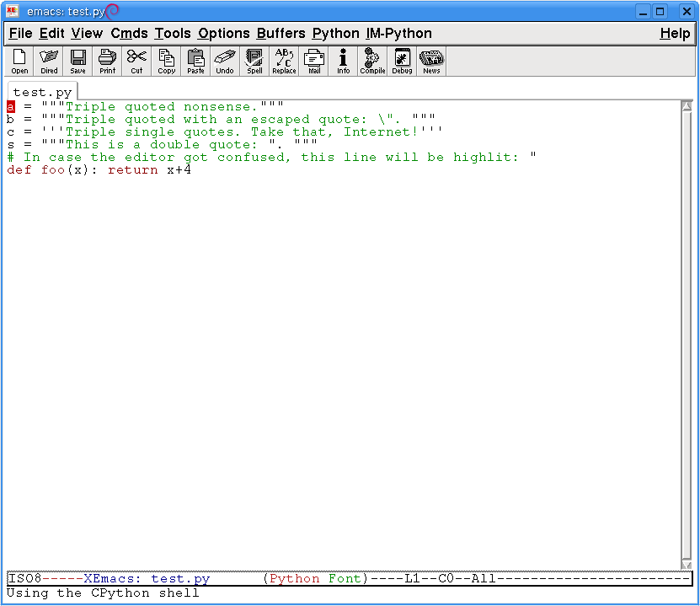The image size is (700, 606).
Task: Click 'x+4' expression at line end
Action: click(179, 169)
